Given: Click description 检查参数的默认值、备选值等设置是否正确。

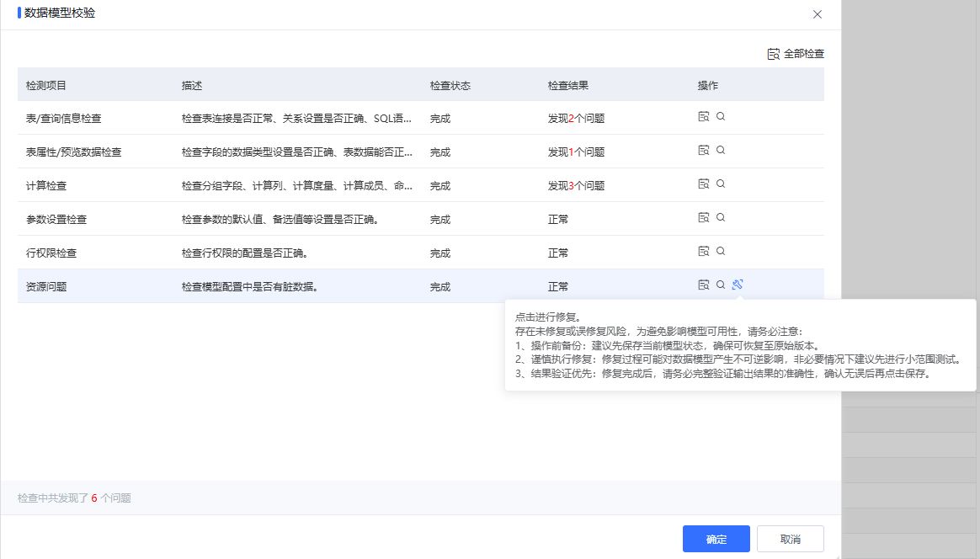Looking at the screenshot, I should (280, 220).
